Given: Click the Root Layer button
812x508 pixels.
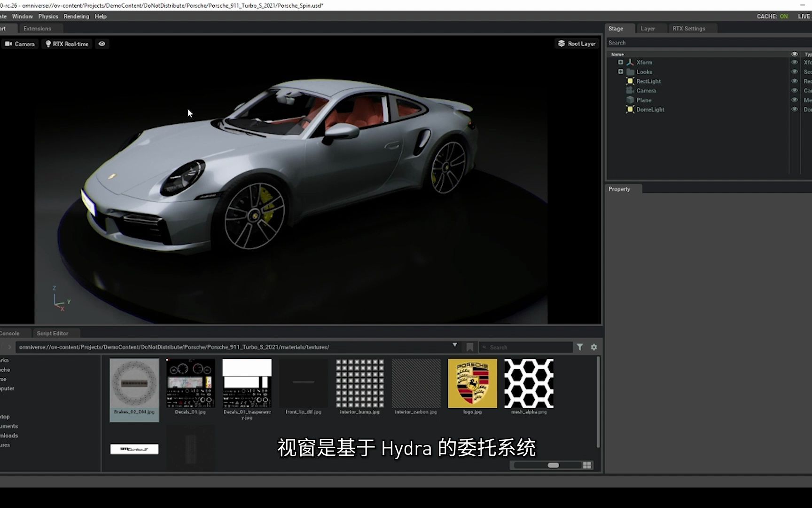Looking at the screenshot, I should click(577, 44).
